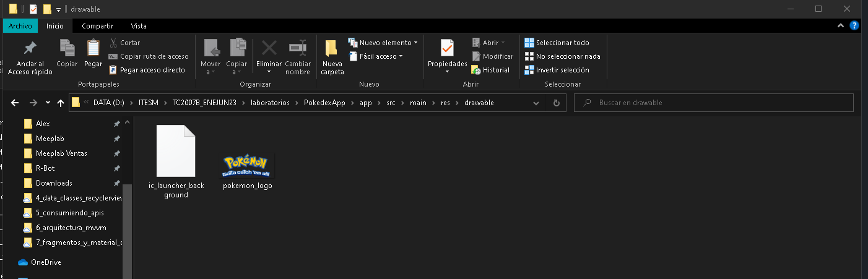Refresh the drawable folder view
Image resolution: width=868 pixels, height=279 pixels.
(x=556, y=103)
